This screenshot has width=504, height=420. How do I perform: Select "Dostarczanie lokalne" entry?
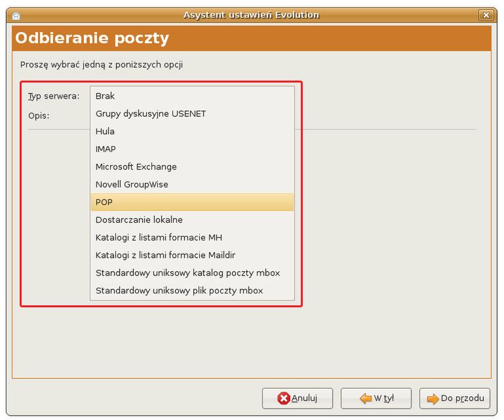[x=192, y=220]
